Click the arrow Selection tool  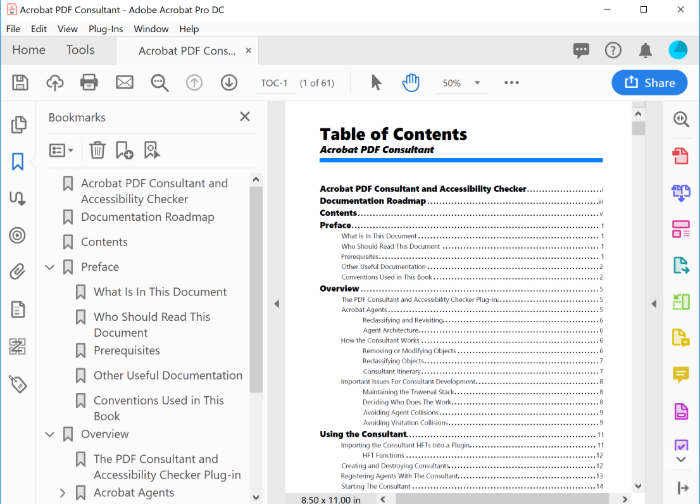pyautogui.click(x=376, y=82)
